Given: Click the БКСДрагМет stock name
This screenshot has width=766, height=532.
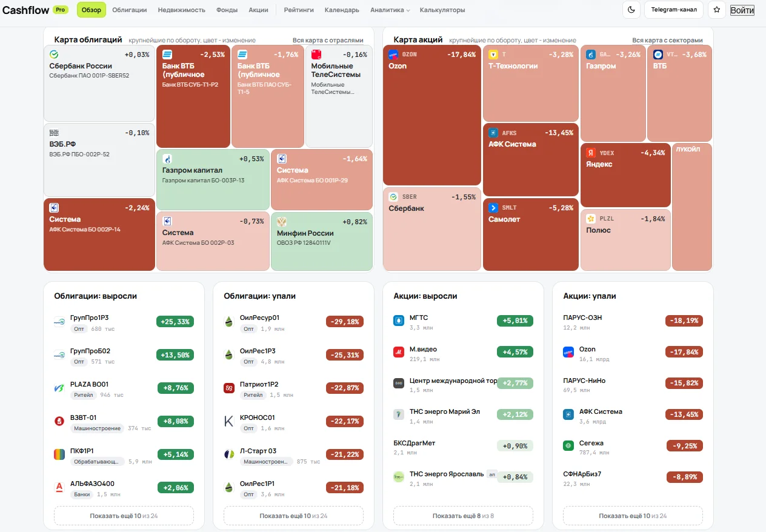Looking at the screenshot, I should (414, 443).
